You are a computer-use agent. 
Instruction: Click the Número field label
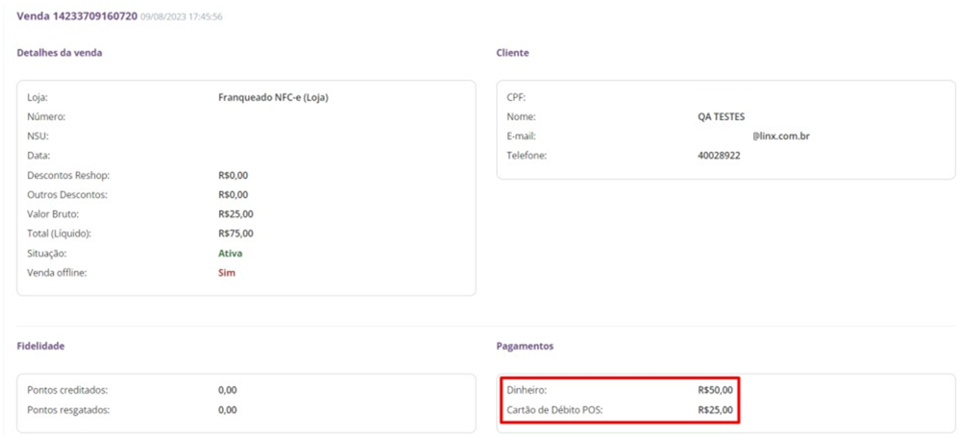pyautogui.click(x=46, y=117)
